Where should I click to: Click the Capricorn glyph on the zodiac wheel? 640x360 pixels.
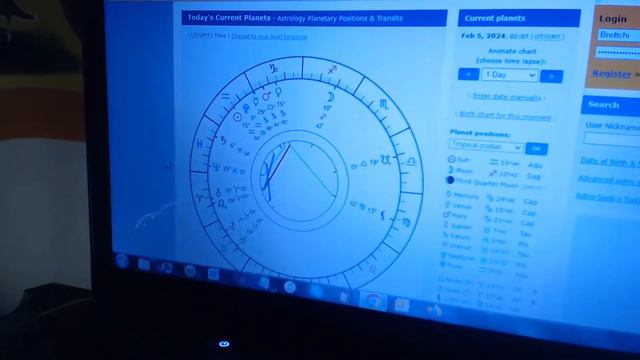(x=273, y=68)
